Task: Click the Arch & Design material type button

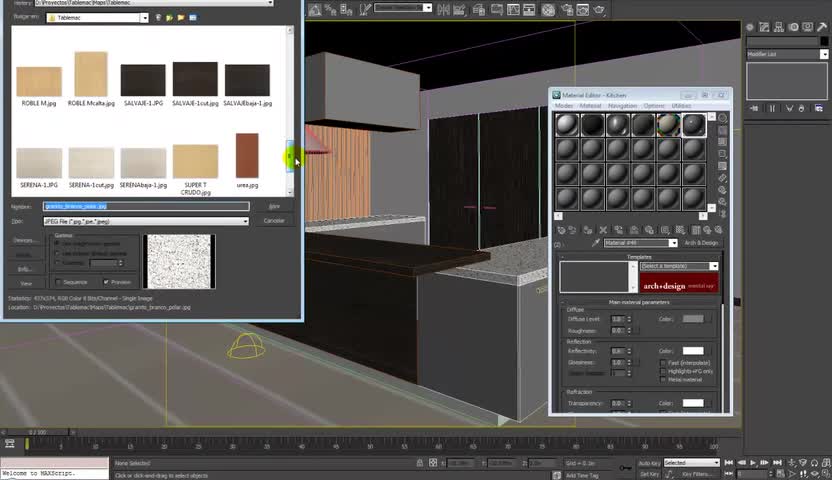Action: [700, 243]
